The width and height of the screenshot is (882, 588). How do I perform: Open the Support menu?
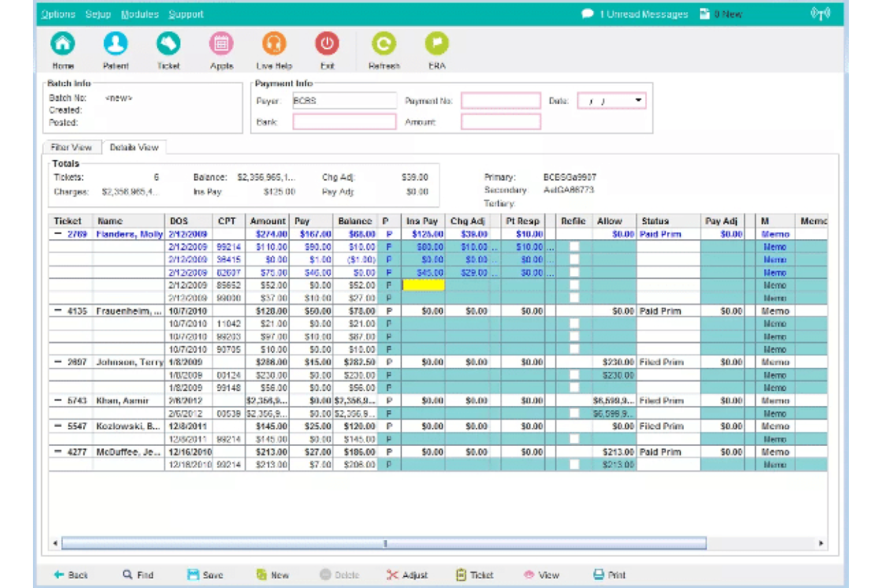[186, 14]
